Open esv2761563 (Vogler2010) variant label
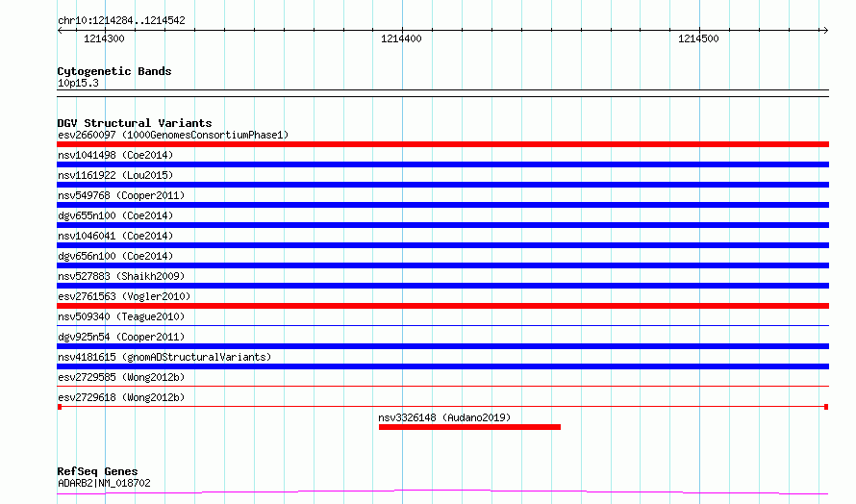This screenshot has height=504, width=856. [x=124, y=296]
